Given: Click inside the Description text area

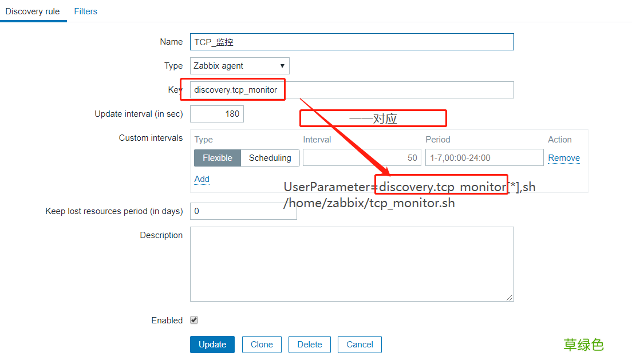Looking at the screenshot, I should (351, 263).
